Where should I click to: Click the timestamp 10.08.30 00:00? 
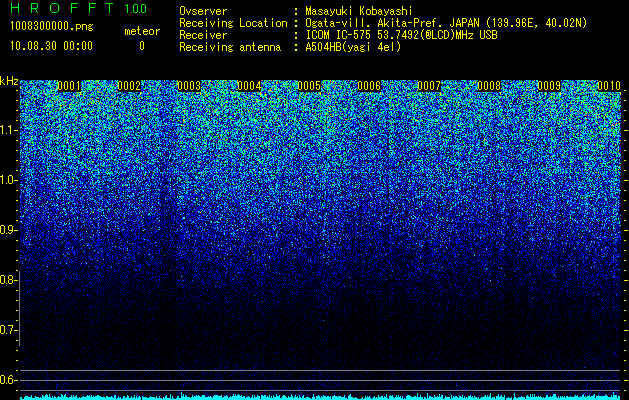click(x=51, y=46)
